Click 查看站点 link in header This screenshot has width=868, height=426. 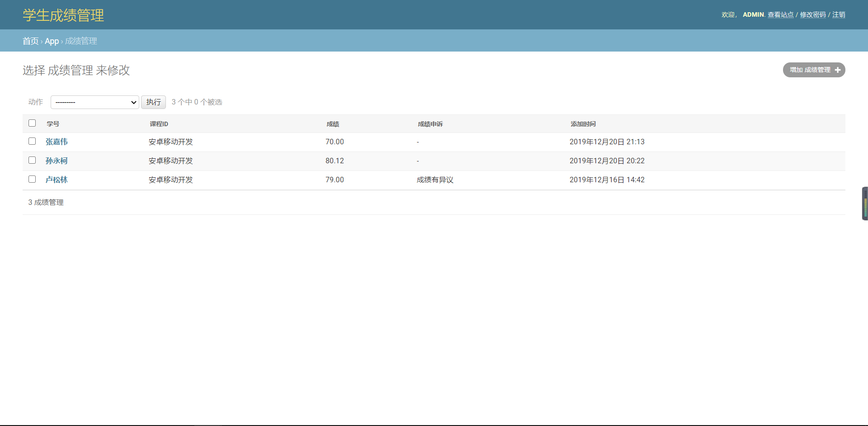click(781, 15)
